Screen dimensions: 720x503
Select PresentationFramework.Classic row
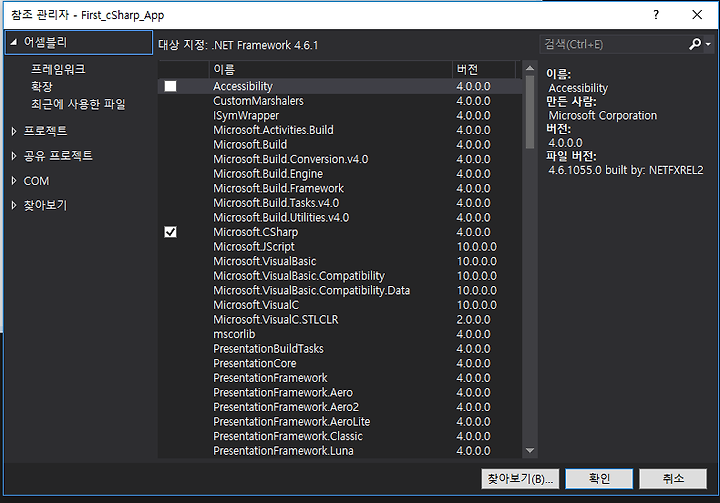pos(340,436)
